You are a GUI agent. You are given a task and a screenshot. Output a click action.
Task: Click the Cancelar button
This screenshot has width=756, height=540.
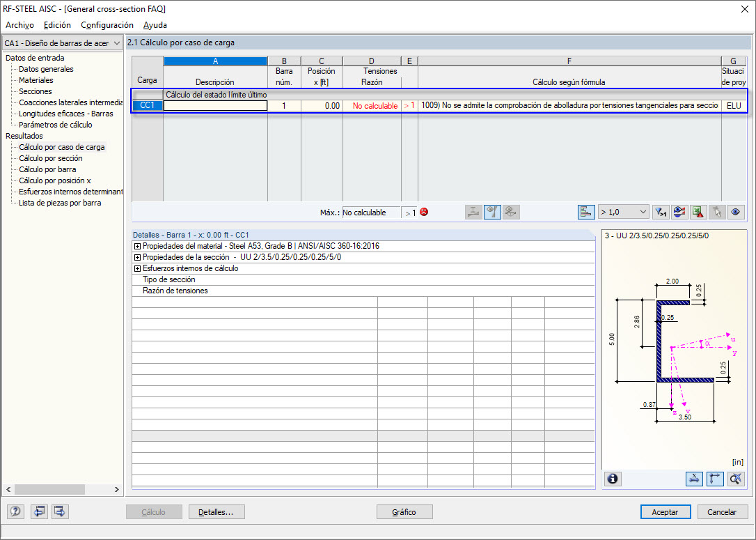[x=722, y=512]
